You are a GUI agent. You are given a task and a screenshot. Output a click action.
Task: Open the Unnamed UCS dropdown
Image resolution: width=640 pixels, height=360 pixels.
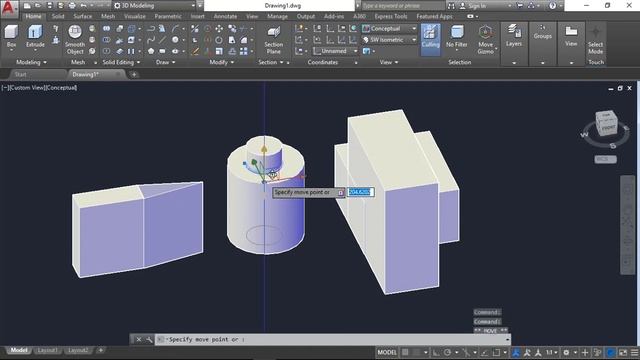[x=336, y=51]
